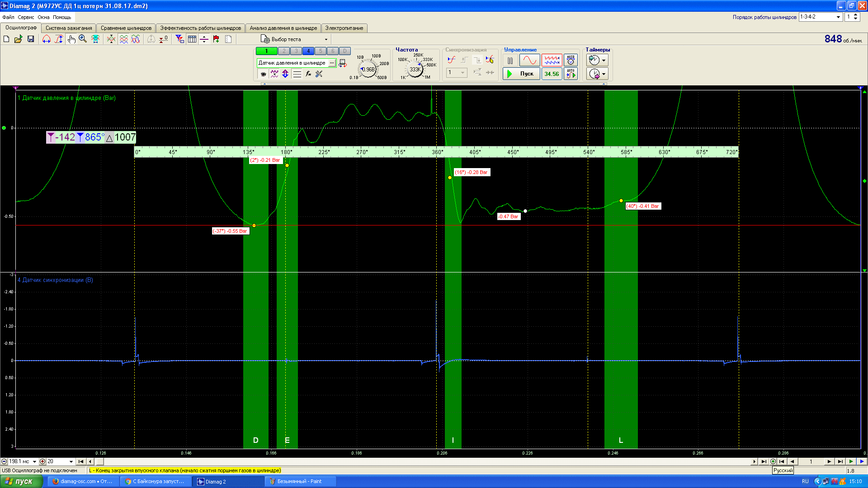Open the filter funnel icon in toolbar

click(x=179, y=39)
